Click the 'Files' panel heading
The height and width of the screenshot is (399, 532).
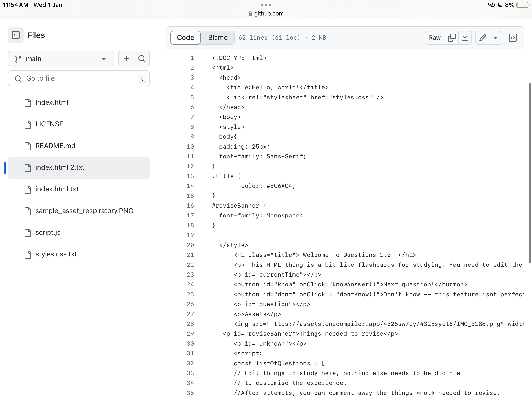click(36, 35)
